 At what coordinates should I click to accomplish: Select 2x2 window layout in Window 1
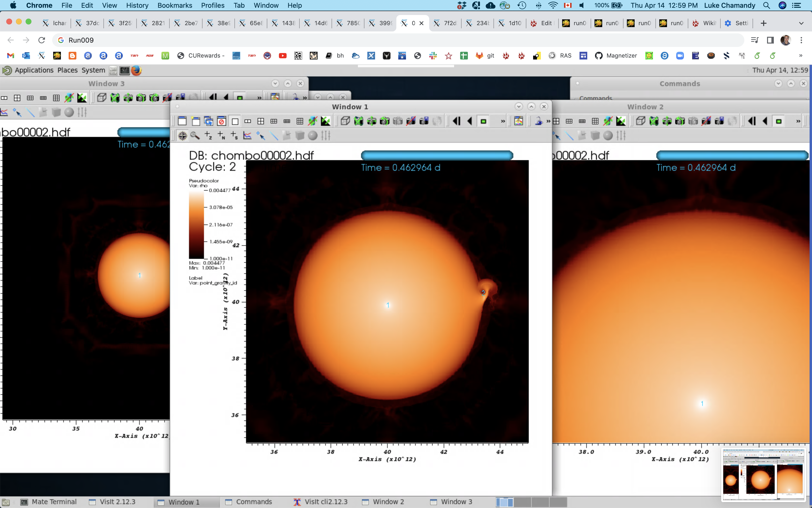point(261,121)
